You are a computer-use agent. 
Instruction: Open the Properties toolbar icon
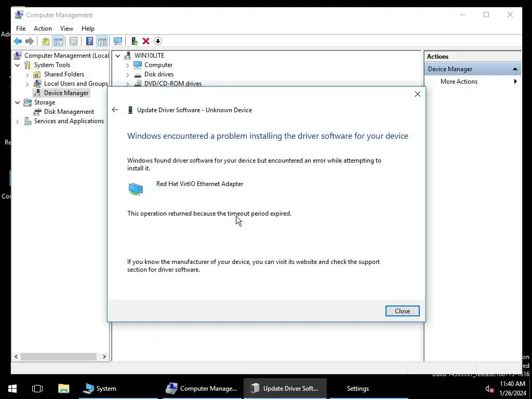click(x=73, y=42)
